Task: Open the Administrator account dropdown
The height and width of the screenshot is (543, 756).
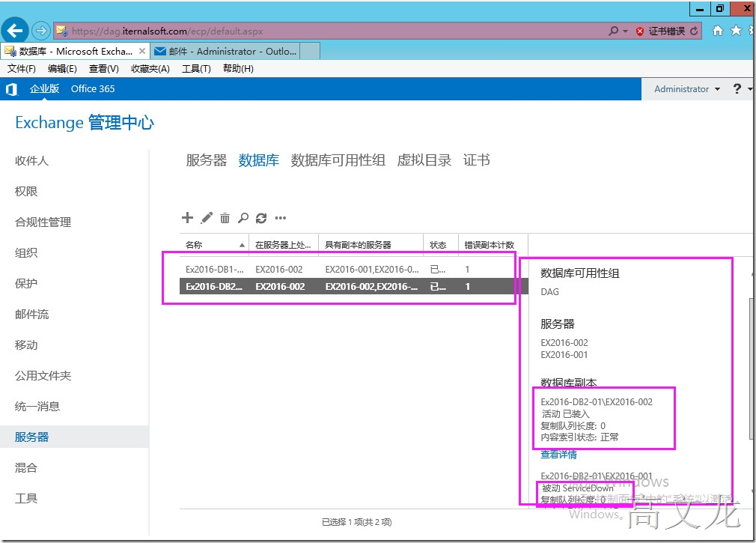Action: (x=686, y=88)
